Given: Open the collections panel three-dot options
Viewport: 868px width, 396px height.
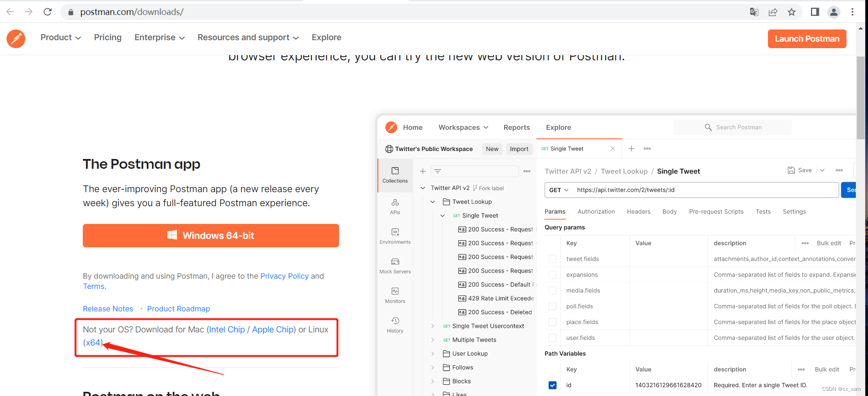Looking at the screenshot, I should click(x=527, y=171).
